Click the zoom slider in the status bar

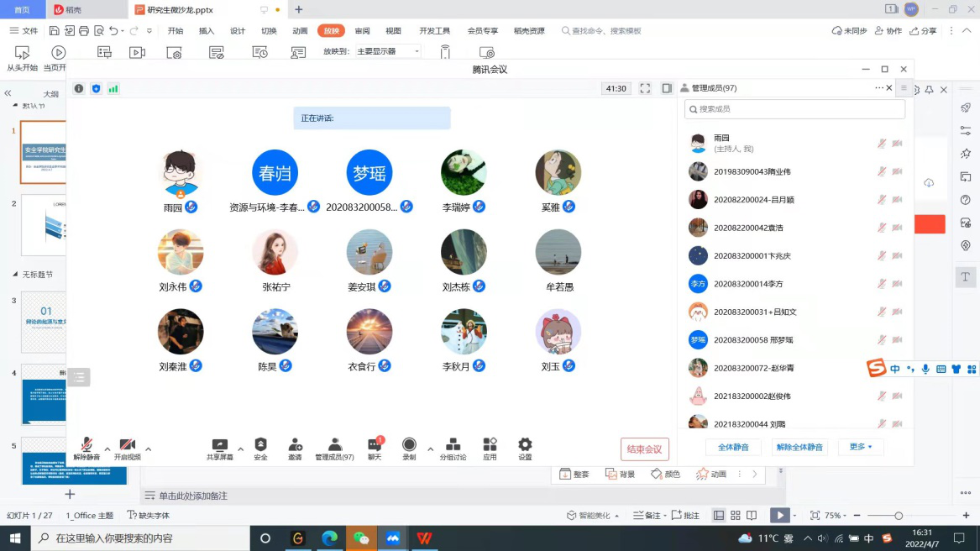(x=898, y=516)
